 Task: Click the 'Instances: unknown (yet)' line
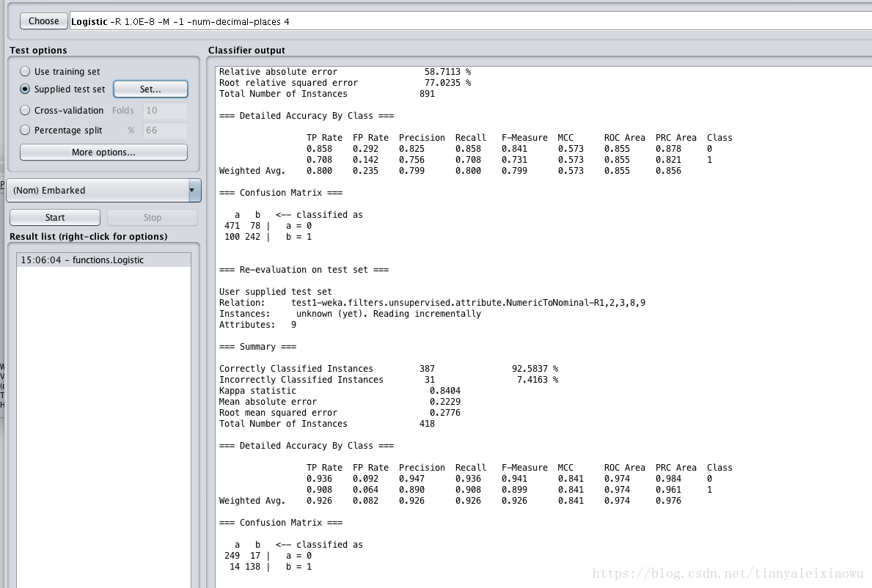[x=350, y=314]
